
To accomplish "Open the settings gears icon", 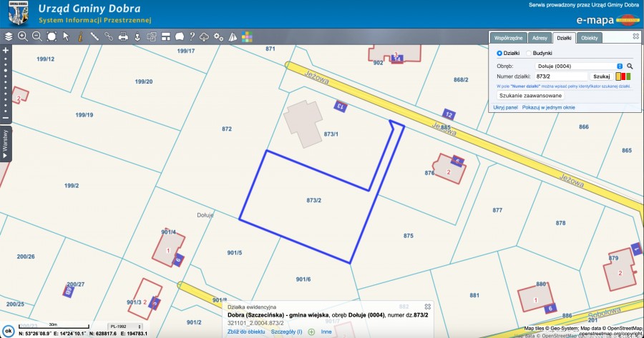I will click(x=219, y=36).
